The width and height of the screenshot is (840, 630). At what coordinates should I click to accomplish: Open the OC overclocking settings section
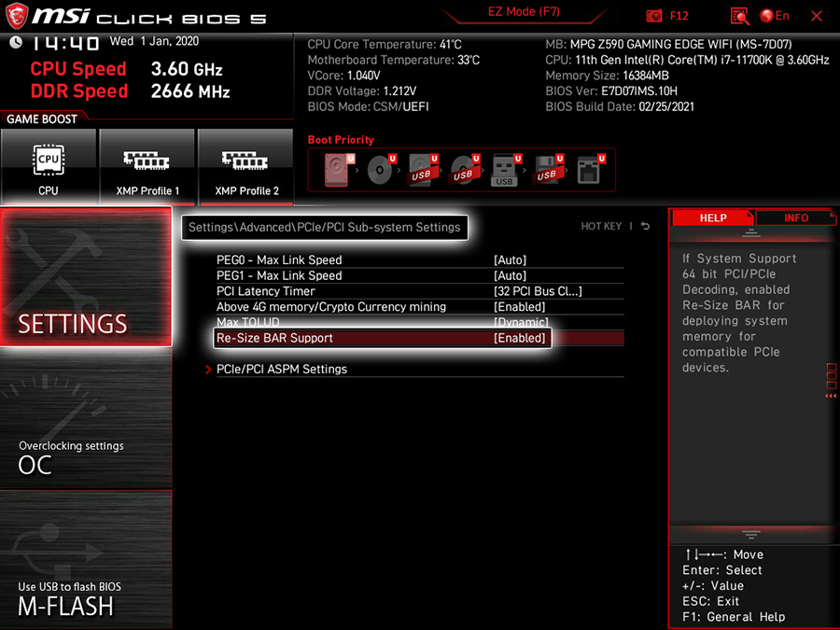(x=86, y=419)
